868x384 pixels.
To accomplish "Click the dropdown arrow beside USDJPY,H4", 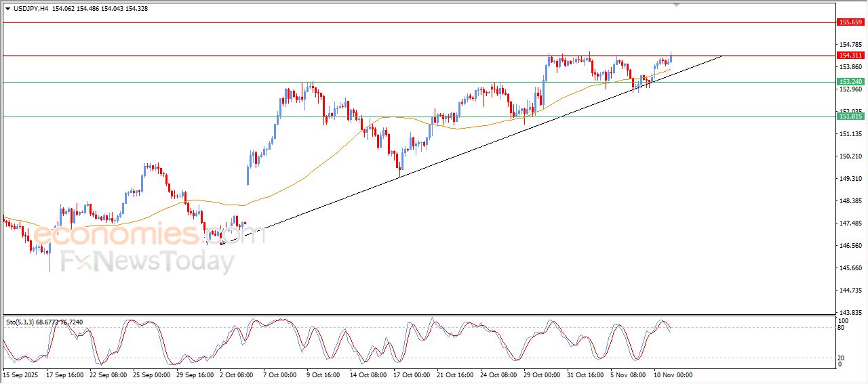I will (x=8, y=9).
